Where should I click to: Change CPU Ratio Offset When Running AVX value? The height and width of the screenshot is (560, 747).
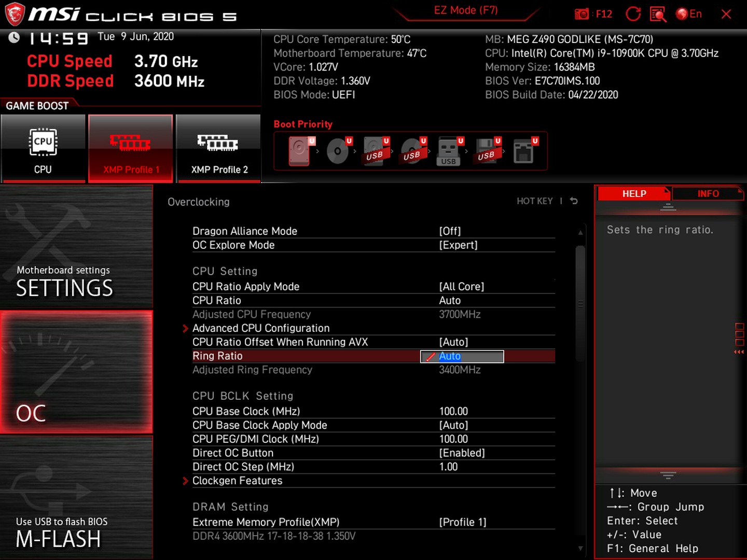(x=453, y=342)
